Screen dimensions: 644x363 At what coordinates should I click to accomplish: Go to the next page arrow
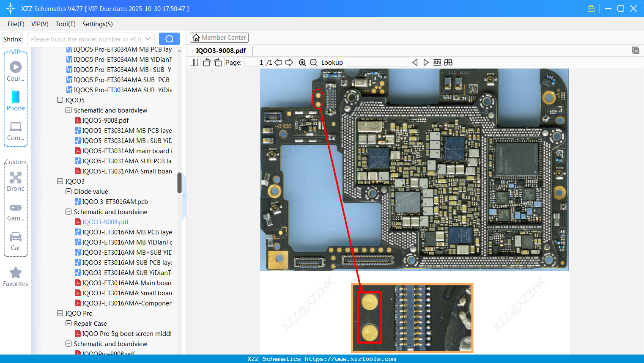(x=289, y=62)
